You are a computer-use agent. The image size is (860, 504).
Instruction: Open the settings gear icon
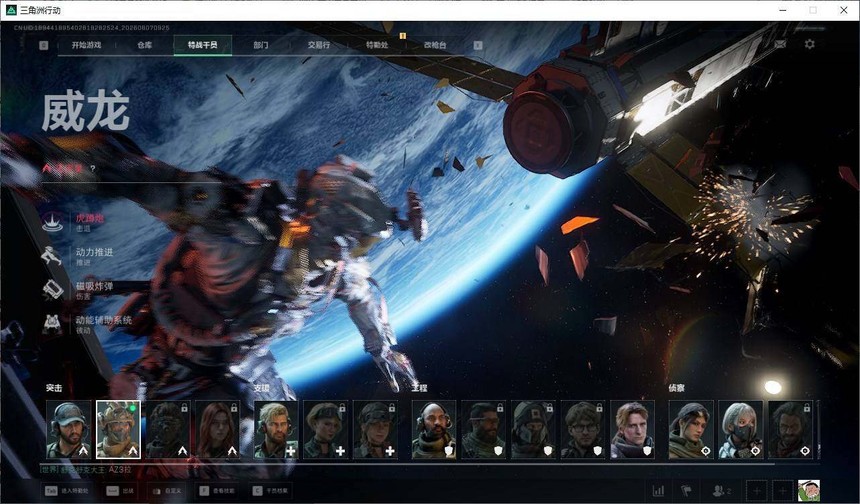coord(810,44)
